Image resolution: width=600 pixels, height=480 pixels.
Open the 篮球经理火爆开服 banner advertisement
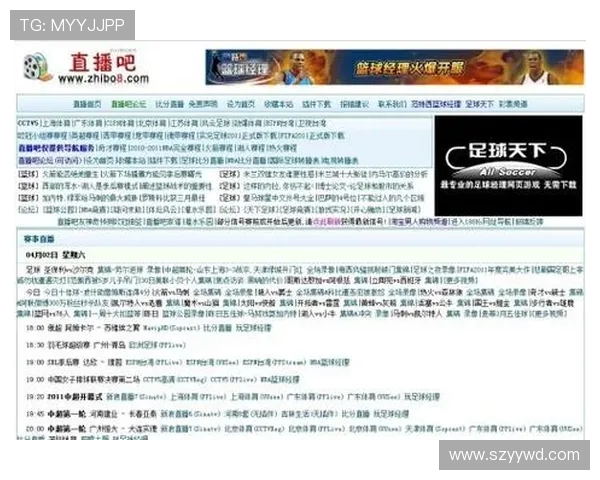[395, 67]
